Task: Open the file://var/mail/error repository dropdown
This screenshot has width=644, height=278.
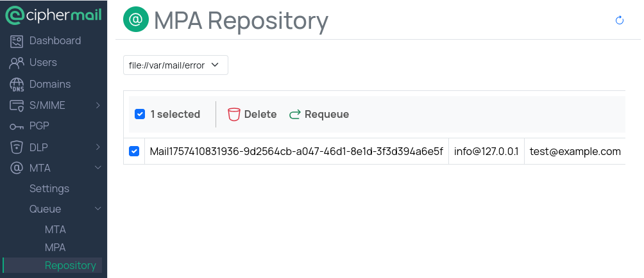Action: pyautogui.click(x=176, y=65)
